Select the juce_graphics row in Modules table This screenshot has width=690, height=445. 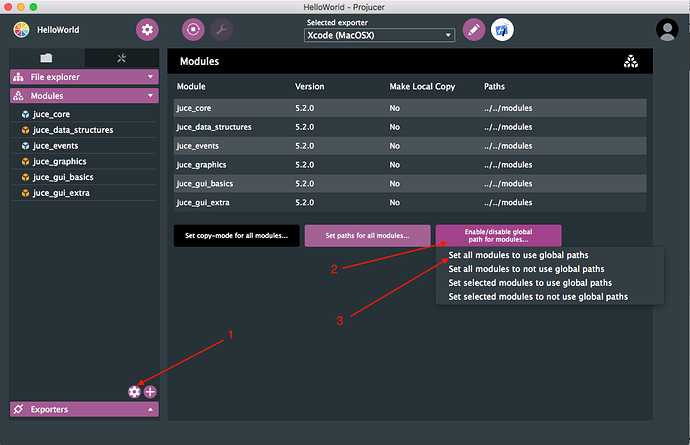pos(410,165)
